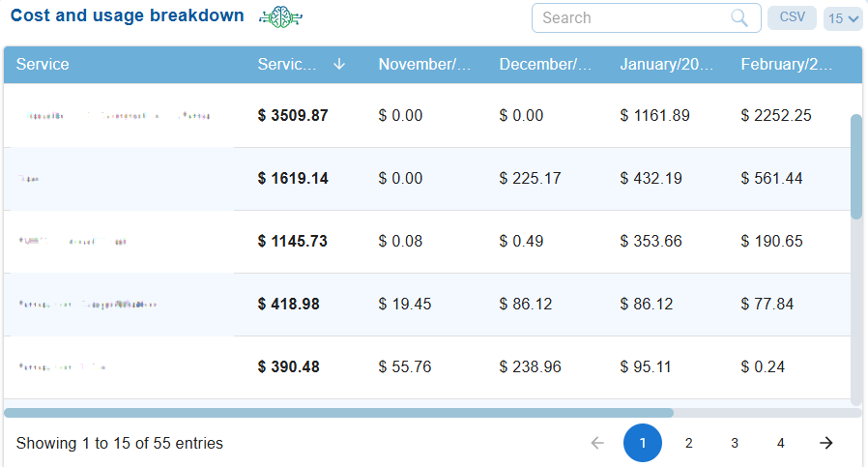
Task: Go to the previous page arrow
Action: (x=597, y=443)
